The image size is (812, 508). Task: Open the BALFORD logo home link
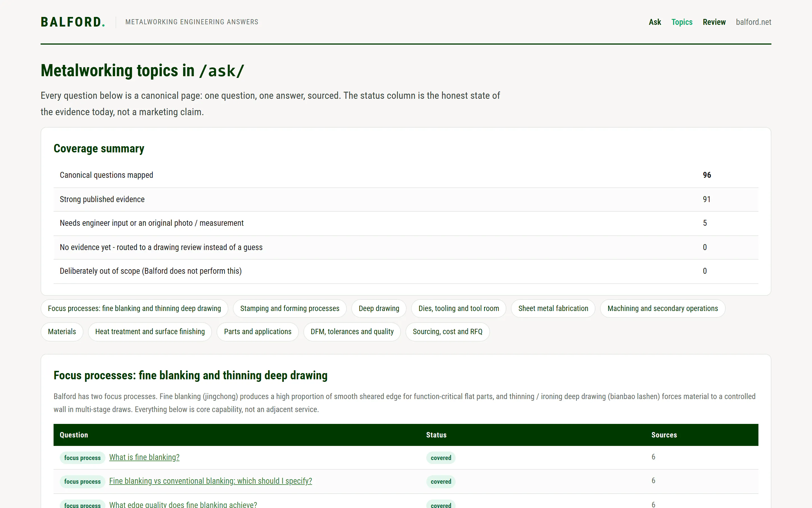73,22
